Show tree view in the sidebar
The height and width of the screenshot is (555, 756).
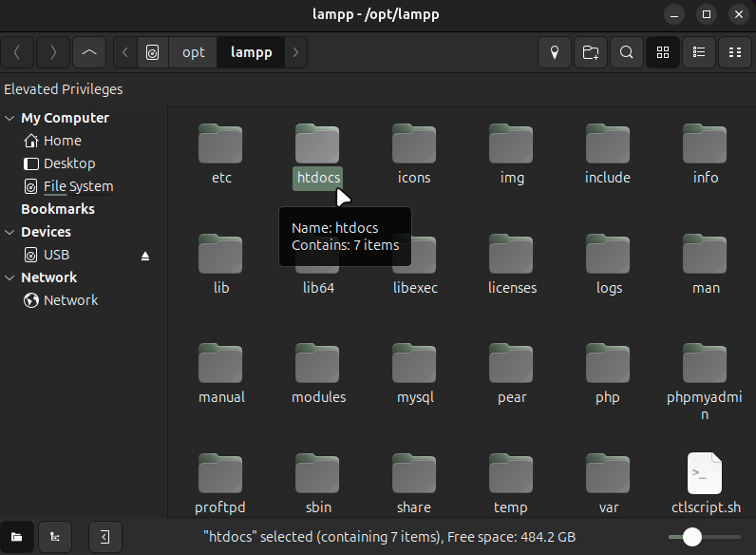[x=55, y=537]
